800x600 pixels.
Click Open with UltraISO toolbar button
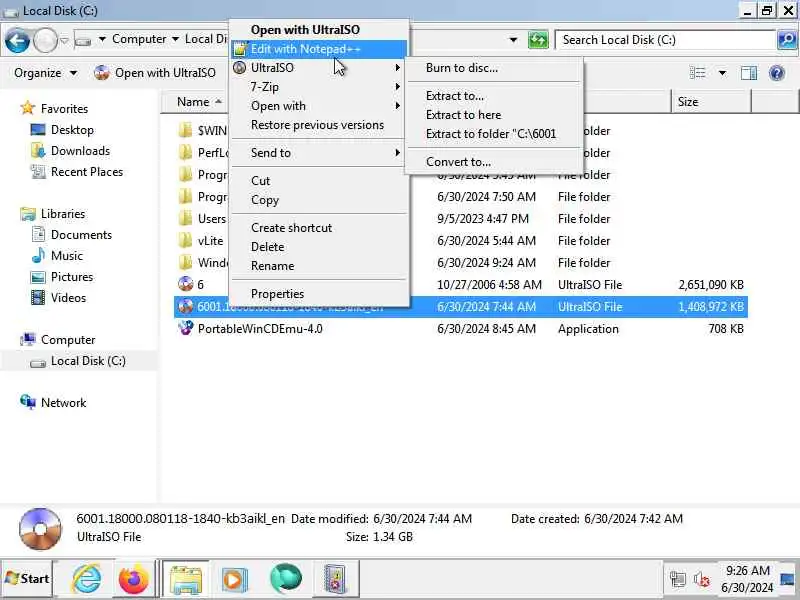click(x=155, y=73)
